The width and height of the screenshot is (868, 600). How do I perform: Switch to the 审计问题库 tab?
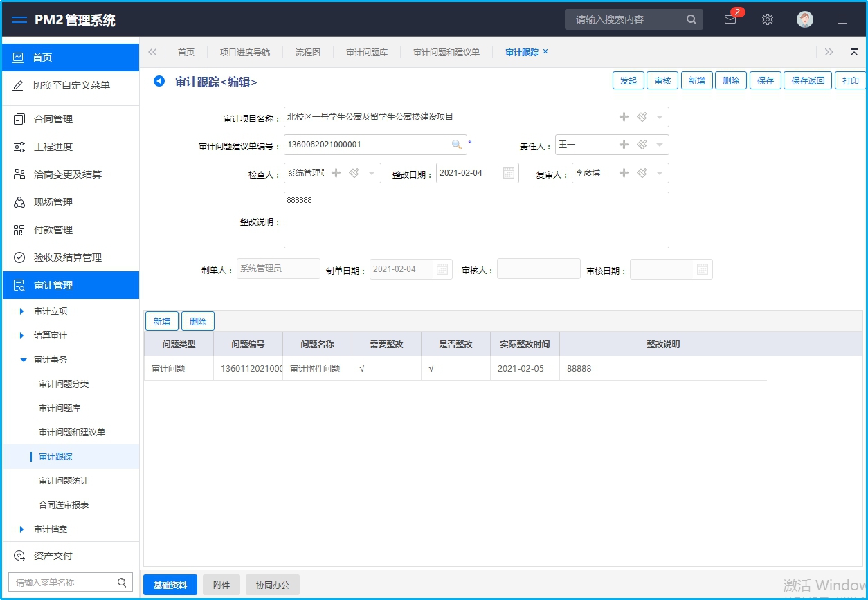point(367,52)
